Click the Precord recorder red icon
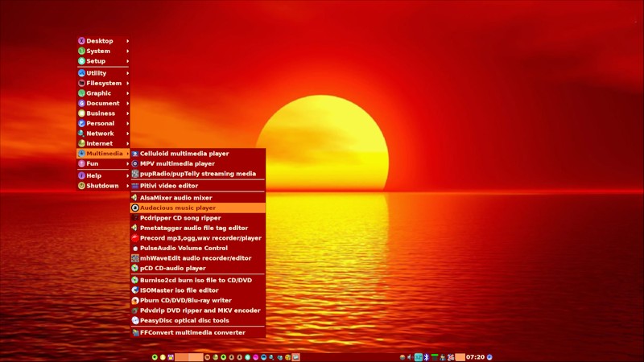The height and width of the screenshot is (362, 644). pos(135,238)
